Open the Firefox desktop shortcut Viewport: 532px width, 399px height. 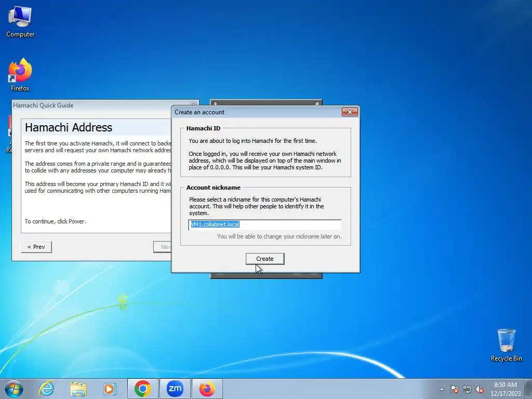point(20,75)
